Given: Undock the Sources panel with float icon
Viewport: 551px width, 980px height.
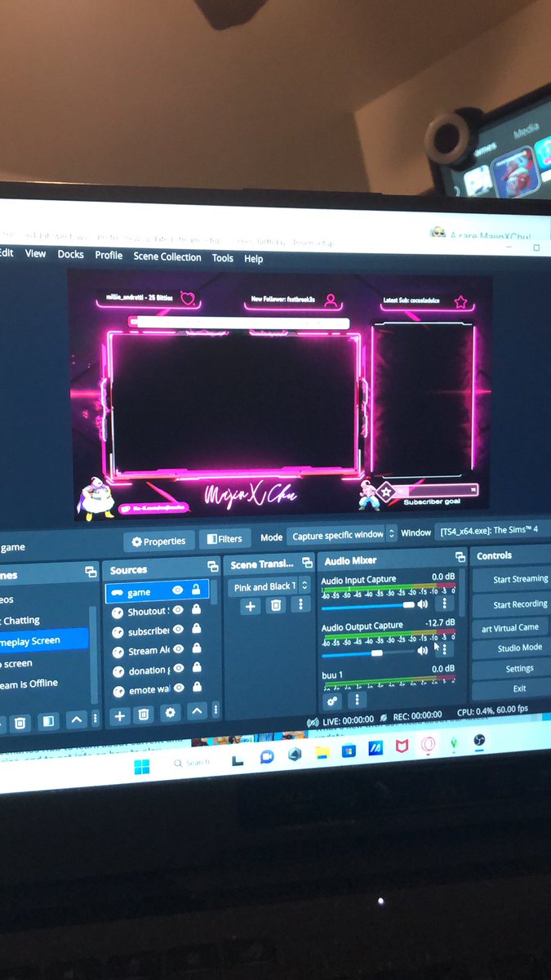Looking at the screenshot, I should [x=213, y=567].
